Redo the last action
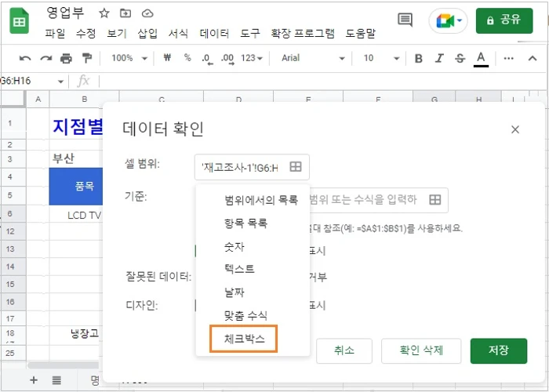 (45, 58)
